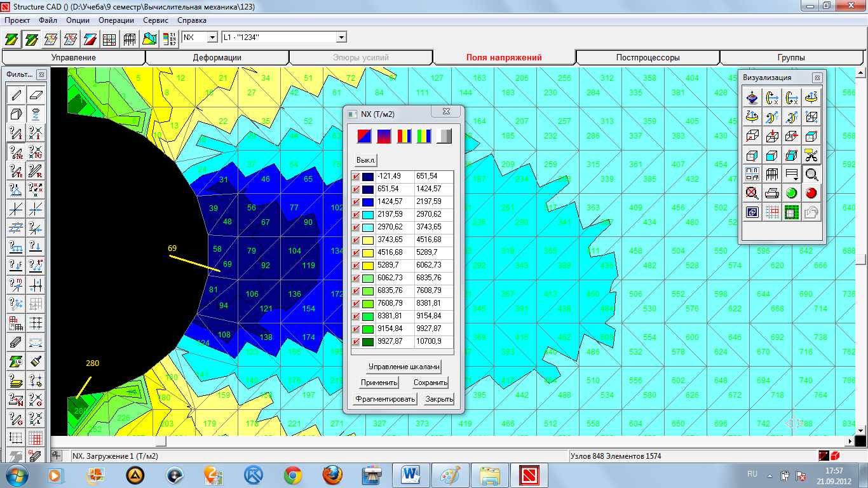Toggle checkbox for range 2197,59 to 2970,62
Image resolution: width=868 pixels, height=488 pixels.
356,214
